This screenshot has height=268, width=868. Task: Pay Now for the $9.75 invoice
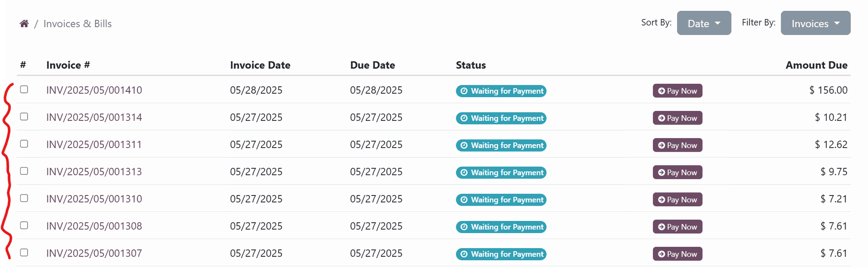tap(677, 172)
